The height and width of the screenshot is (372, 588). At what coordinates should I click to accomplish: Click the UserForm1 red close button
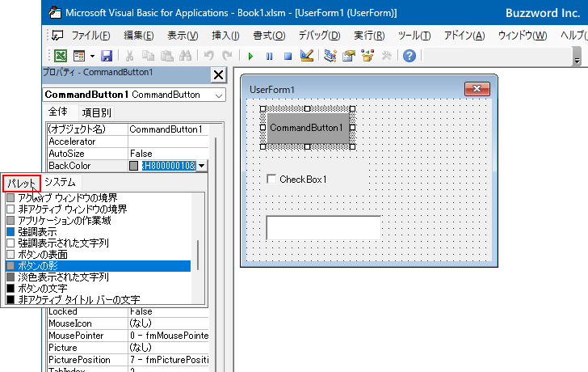coord(477,89)
